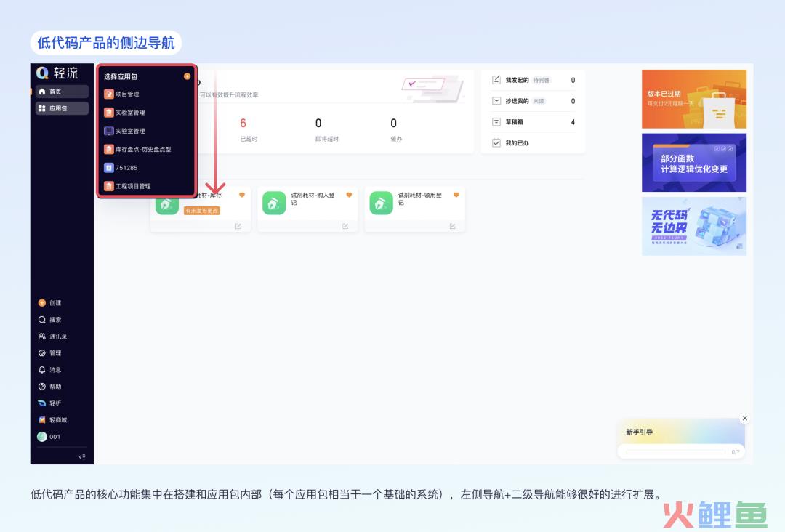This screenshot has height=532, width=785.
Task: Click the 已超时 count 6
Action: (x=243, y=123)
